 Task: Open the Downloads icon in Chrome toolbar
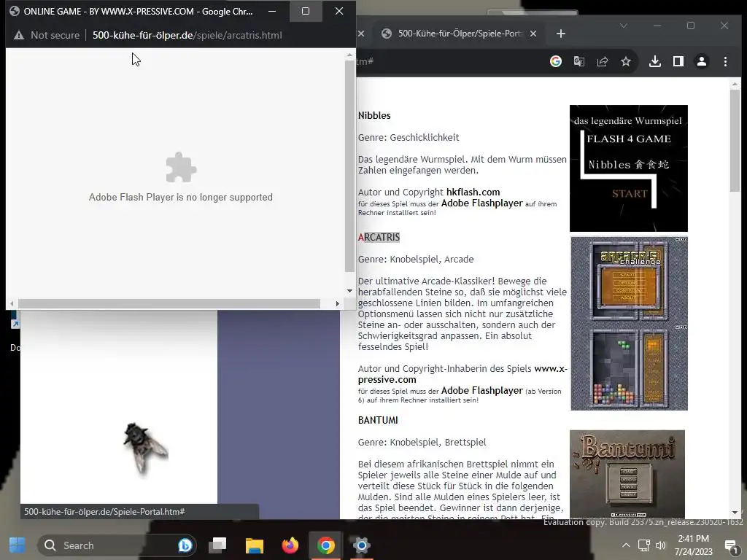pyautogui.click(x=655, y=61)
